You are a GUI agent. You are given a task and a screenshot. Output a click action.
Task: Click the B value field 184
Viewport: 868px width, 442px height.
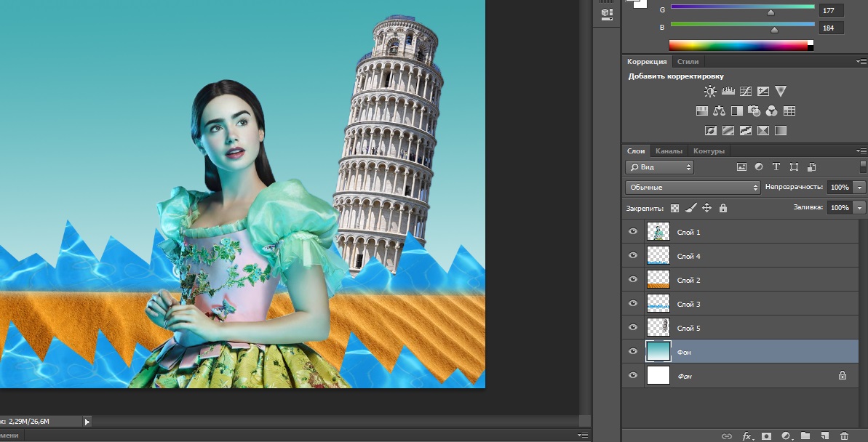[830, 28]
